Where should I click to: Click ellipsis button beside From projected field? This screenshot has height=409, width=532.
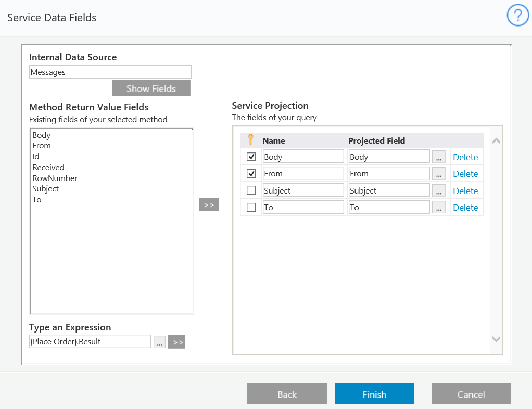point(439,174)
